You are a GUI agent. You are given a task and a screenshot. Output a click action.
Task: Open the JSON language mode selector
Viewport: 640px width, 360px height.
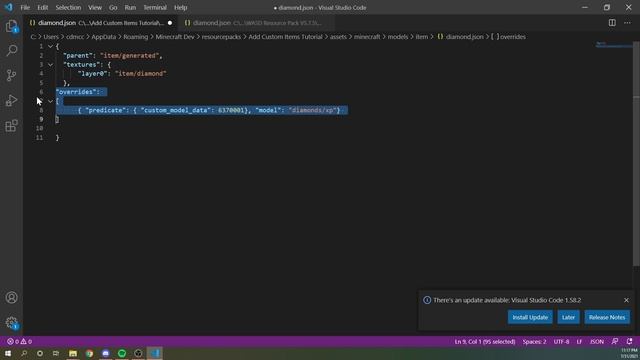coord(596,341)
